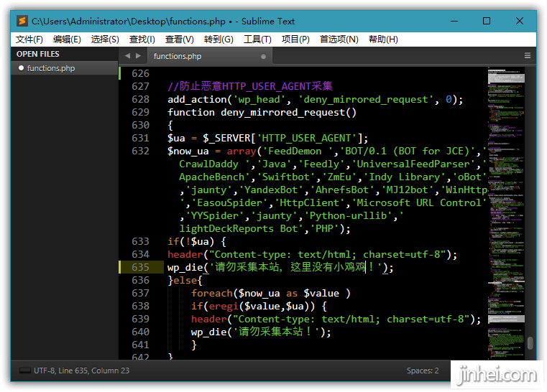The height and width of the screenshot is (392, 547).
Task: Click line number 629 in gutter
Action: (140, 112)
